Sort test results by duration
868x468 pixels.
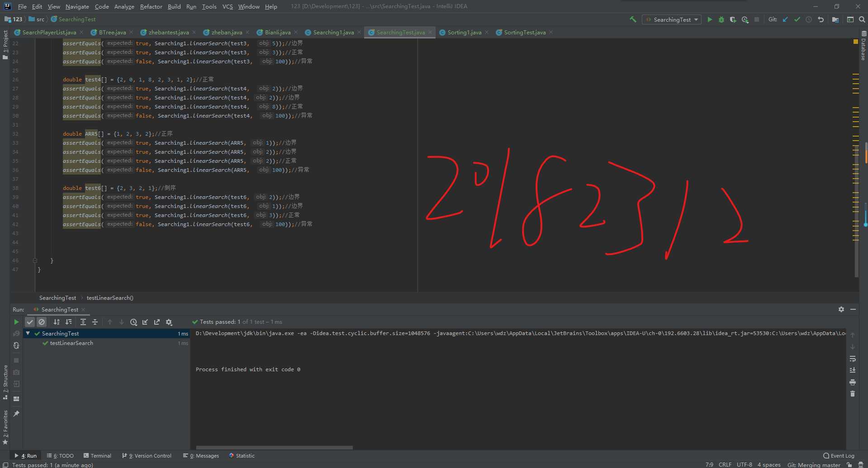68,322
